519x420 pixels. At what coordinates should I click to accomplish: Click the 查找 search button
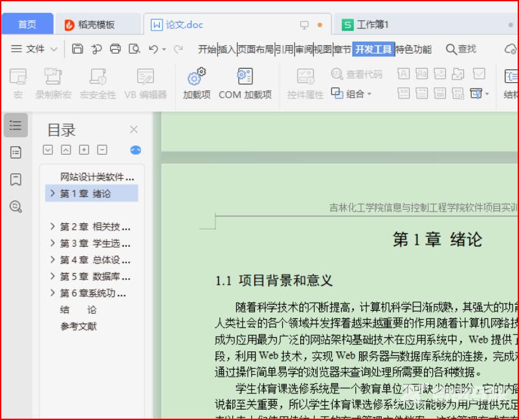pos(461,49)
